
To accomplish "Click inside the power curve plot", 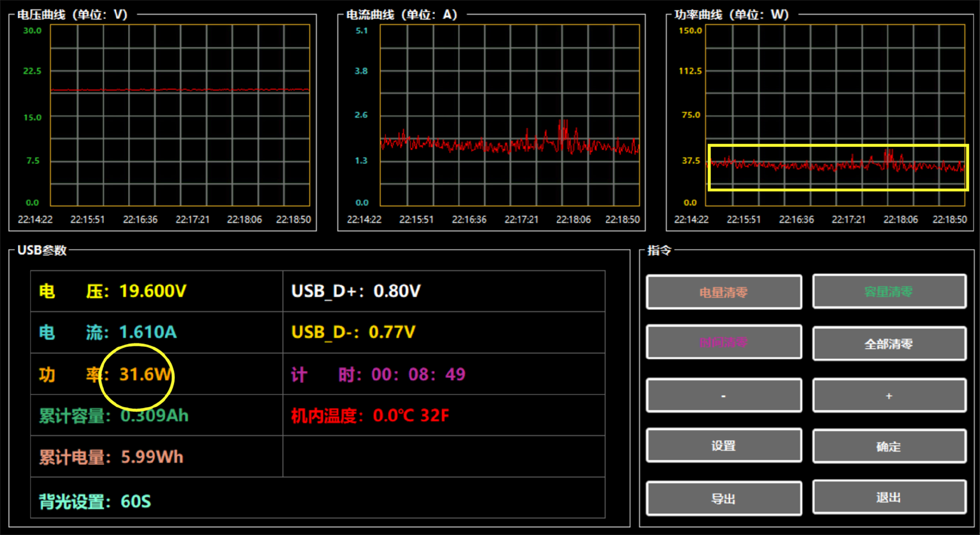I will [835, 115].
